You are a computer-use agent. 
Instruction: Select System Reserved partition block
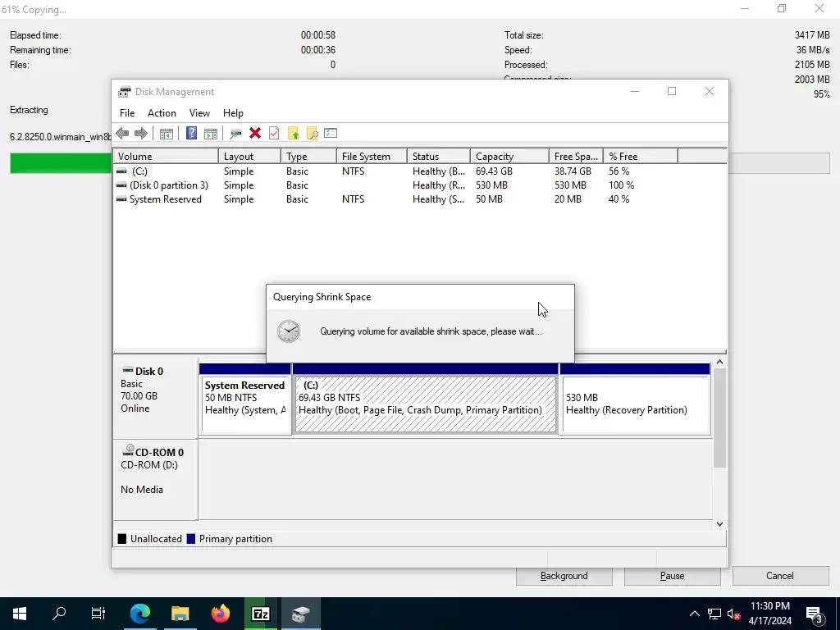(245, 404)
